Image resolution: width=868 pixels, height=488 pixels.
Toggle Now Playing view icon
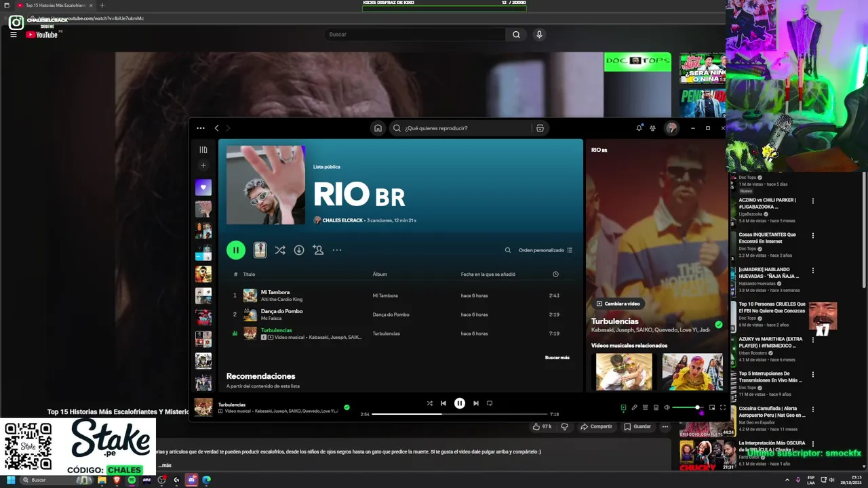623,407
